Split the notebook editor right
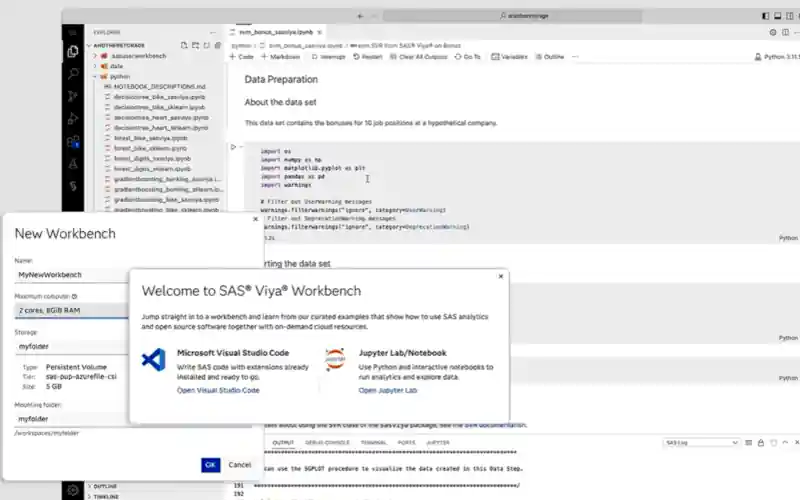This screenshot has width=800, height=500. [785, 32]
